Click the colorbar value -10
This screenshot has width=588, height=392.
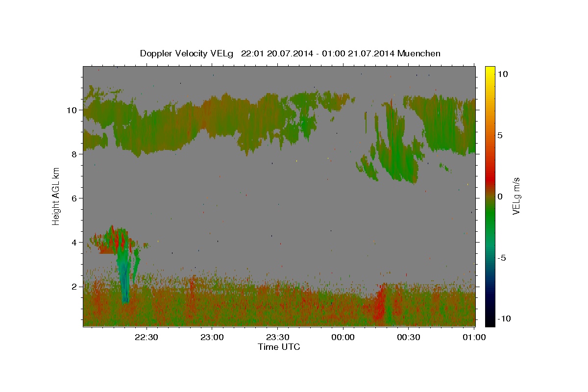[504, 319]
